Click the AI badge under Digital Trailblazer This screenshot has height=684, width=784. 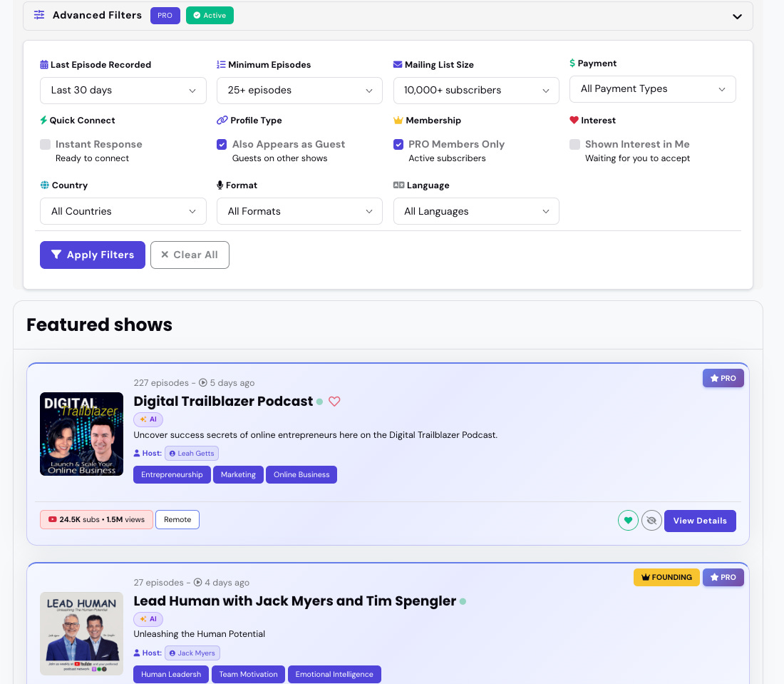[148, 419]
